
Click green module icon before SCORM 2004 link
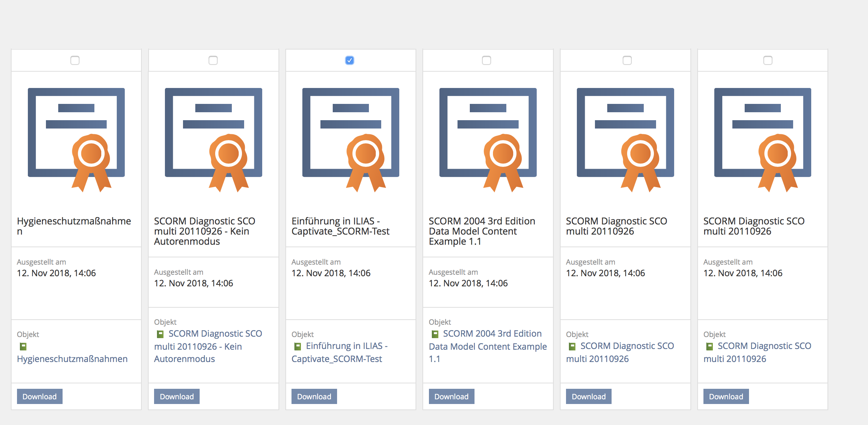435,334
